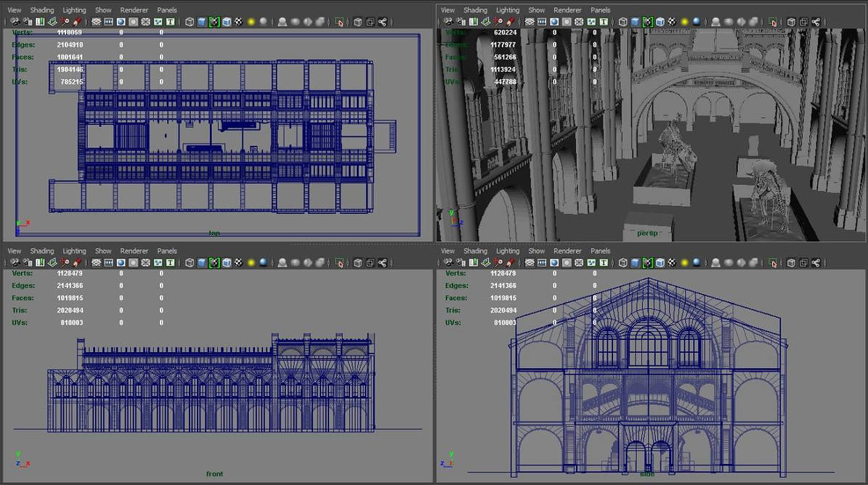The image size is (868, 485).
Task: Click green-bracketed shading icon in front panel
Action: (214, 263)
